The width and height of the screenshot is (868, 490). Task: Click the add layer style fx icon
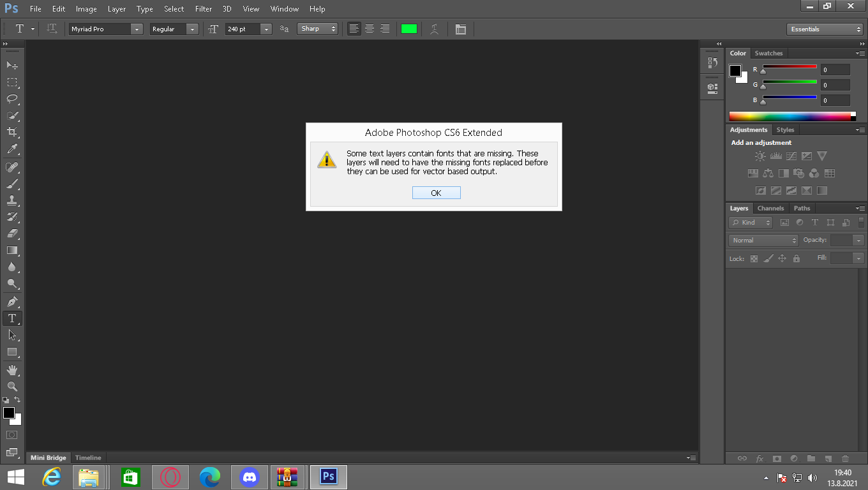coord(759,458)
